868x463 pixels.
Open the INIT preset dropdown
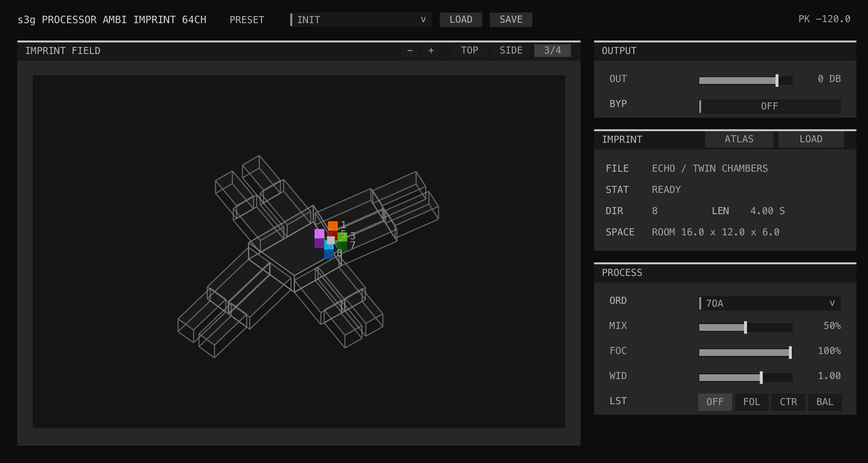click(361, 20)
